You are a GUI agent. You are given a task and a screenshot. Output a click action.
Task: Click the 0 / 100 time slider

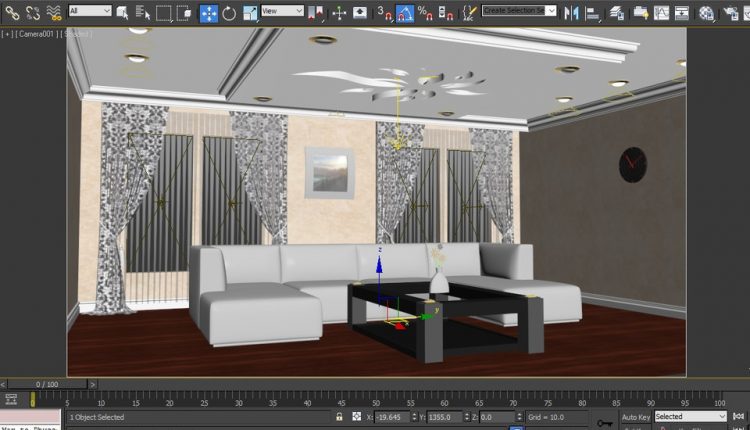click(x=47, y=384)
